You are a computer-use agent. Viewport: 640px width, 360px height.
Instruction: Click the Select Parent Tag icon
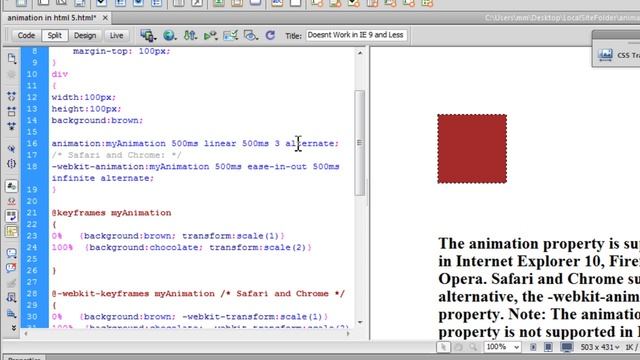tap(11, 149)
